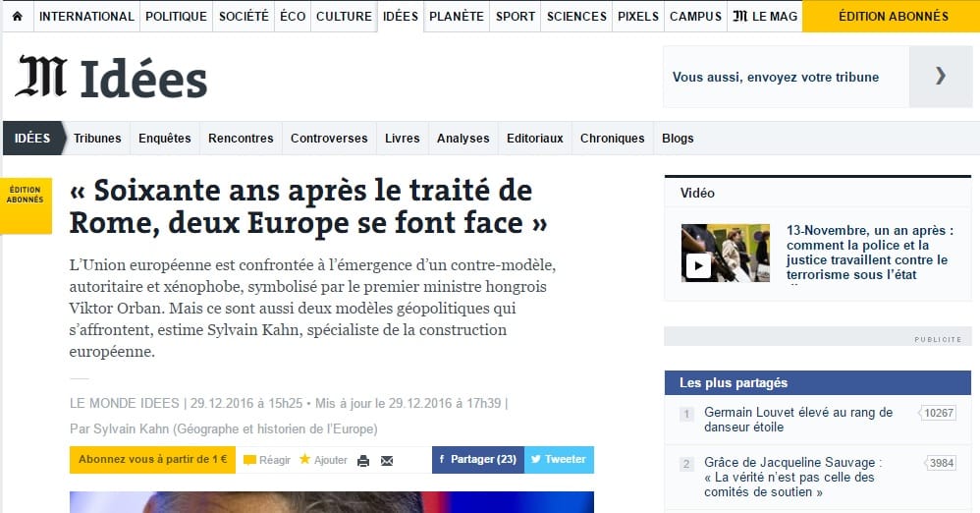Click the 'Les plus partagés' header
Viewport: 980px width, 513px height.
click(x=818, y=383)
